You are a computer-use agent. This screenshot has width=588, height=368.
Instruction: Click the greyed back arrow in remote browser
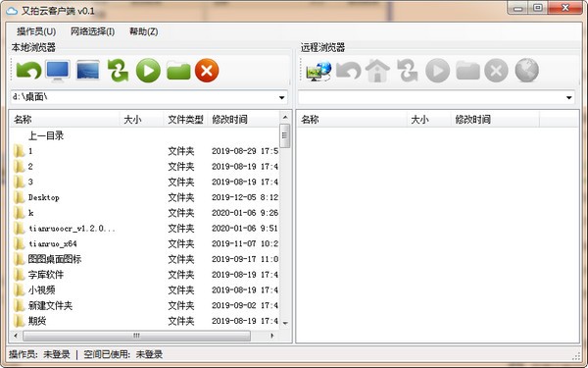[348, 71]
